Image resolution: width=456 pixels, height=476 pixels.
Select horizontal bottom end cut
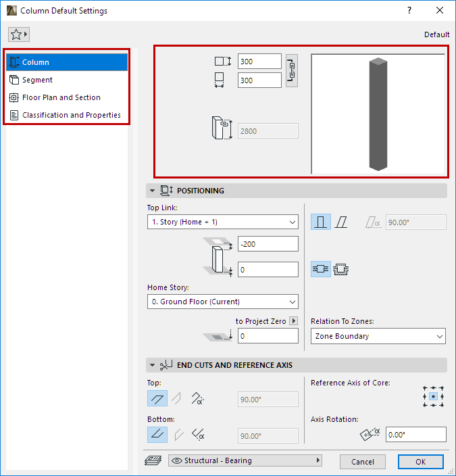pos(157,435)
